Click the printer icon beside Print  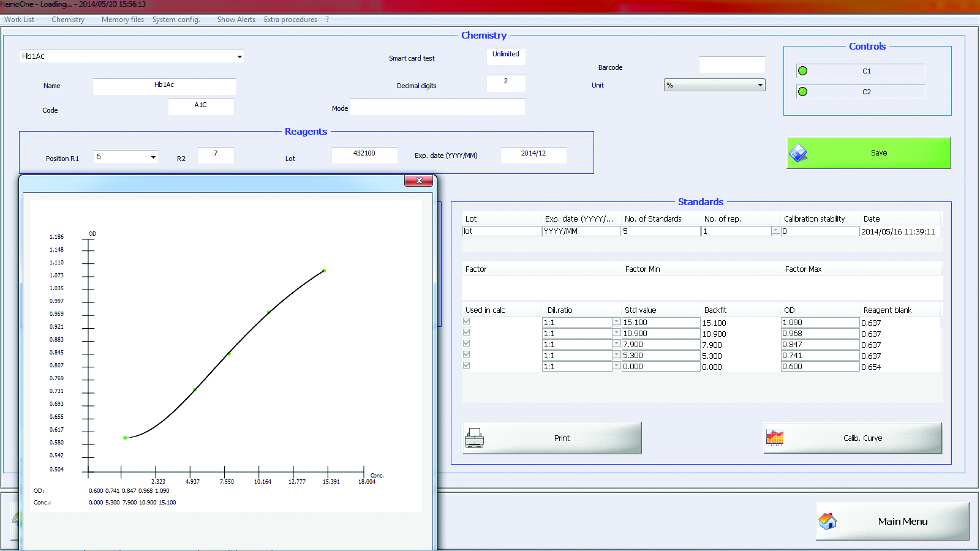coord(474,438)
